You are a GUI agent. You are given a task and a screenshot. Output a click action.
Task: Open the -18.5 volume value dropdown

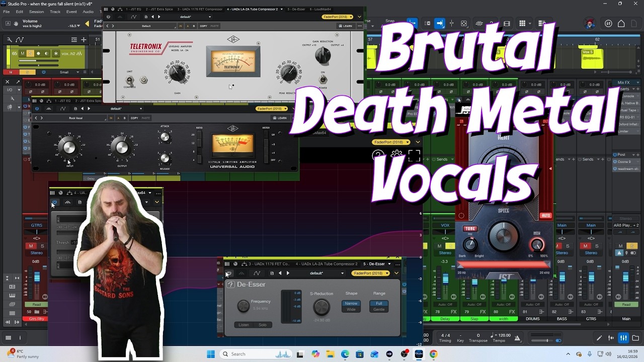[x=74, y=26]
